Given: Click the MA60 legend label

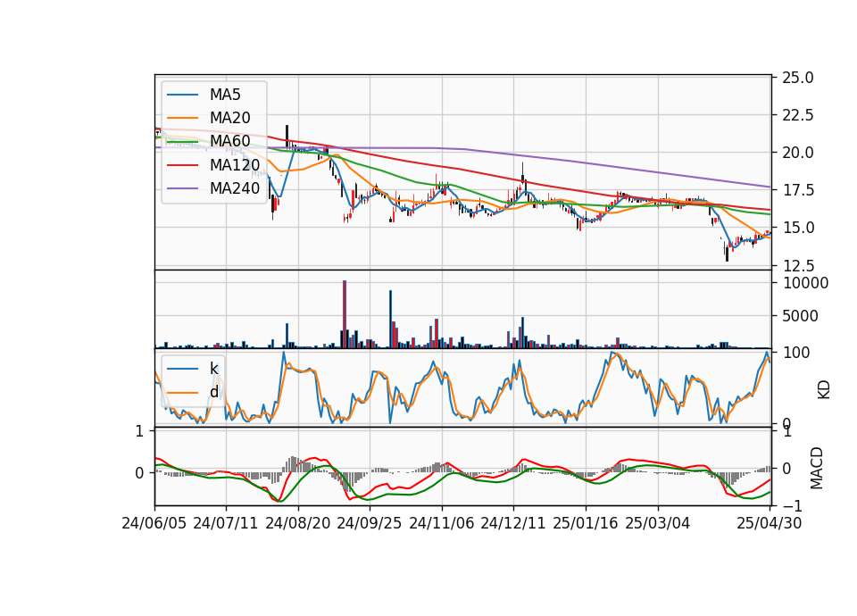Looking at the screenshot, I should point(229,141).
